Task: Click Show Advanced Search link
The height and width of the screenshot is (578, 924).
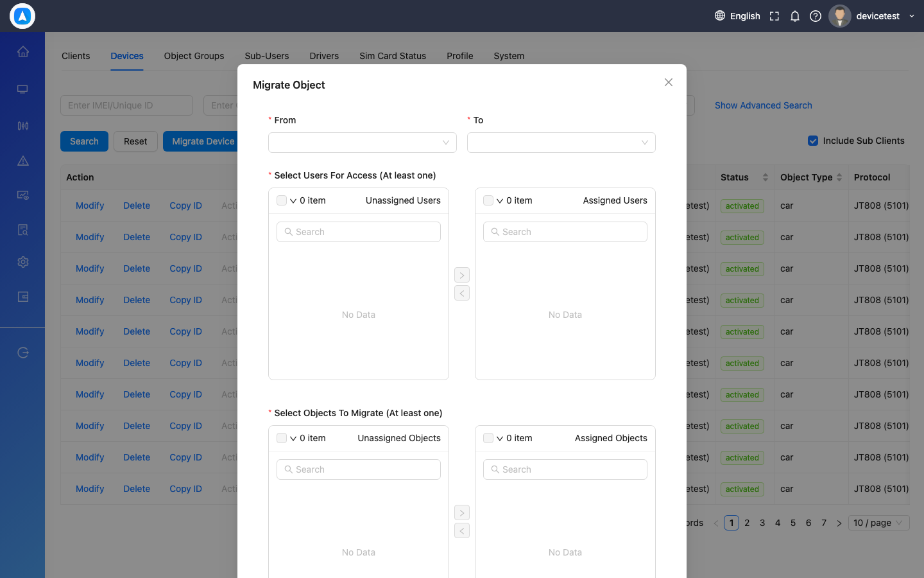Action: click(x=764, y=105)
